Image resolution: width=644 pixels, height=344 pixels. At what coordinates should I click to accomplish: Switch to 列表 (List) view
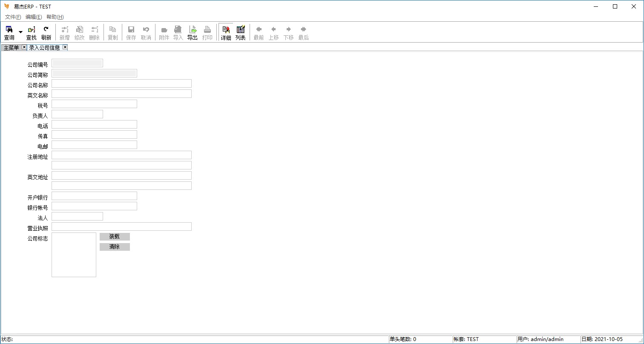(x=241, y=32)
